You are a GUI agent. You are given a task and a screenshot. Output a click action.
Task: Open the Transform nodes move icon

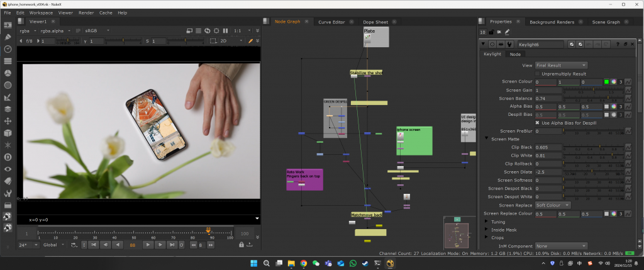click(8, 121)
